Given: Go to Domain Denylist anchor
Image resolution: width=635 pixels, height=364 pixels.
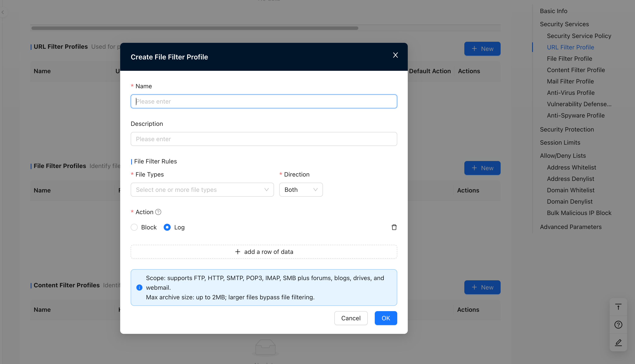Looking at the screenshot, I should click(570, 201).
